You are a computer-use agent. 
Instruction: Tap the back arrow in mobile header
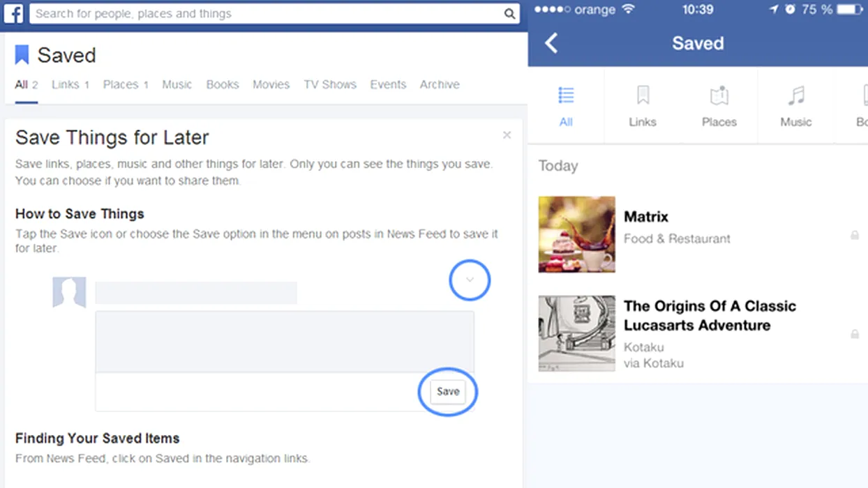point(551,43)
